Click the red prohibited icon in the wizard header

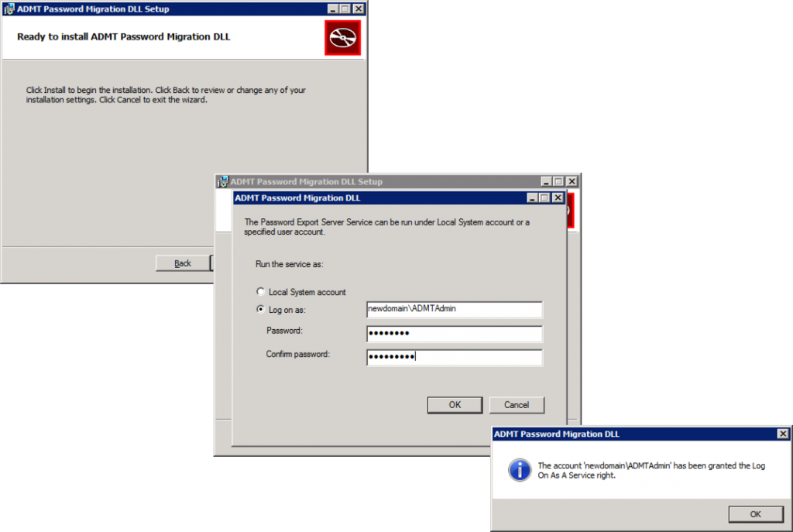click(342, 36)
